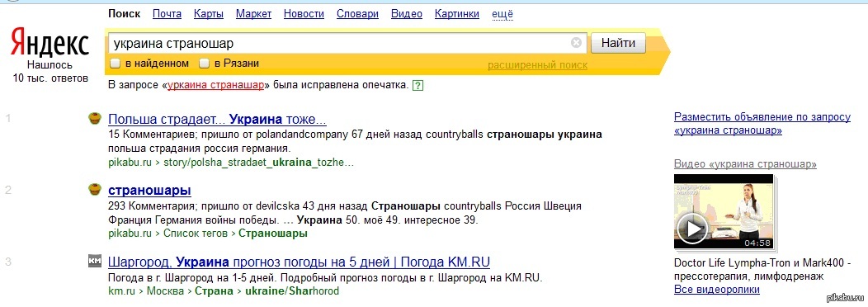Open 'Страна' breadcrumb in km.ru result
Viewport: 868px width, 307px height.
coord(215,291)
